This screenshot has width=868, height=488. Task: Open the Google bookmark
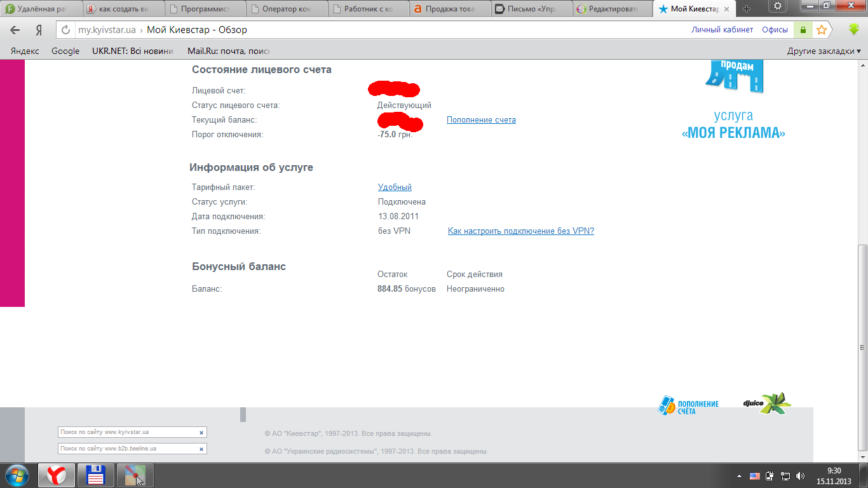[x=65, y=51]
